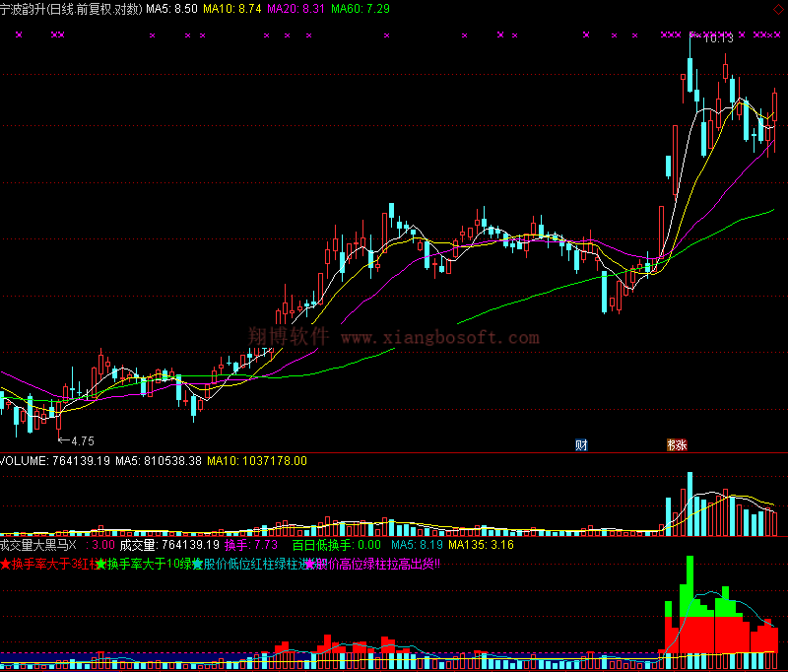The width and height of the screenshot is (788, 672).
Task: Click the red 移涨 event marker
Action: (677, 445)
